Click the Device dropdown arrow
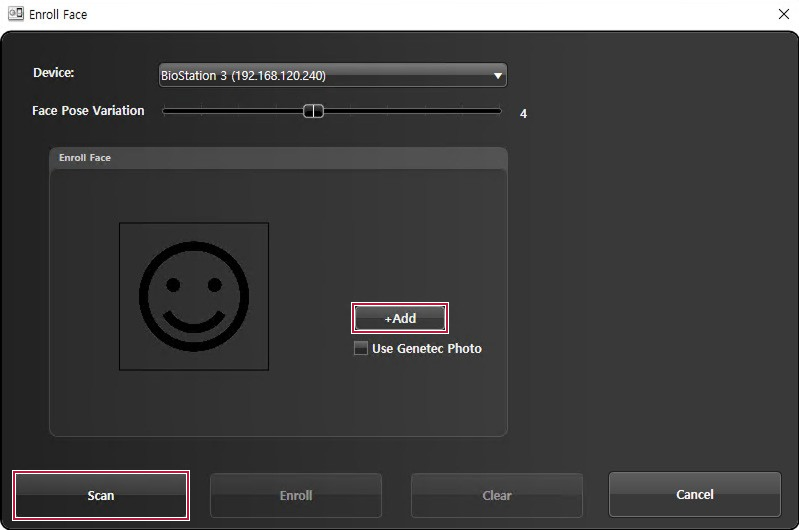The width and height of the screenshot is (799, 530). 497,76
